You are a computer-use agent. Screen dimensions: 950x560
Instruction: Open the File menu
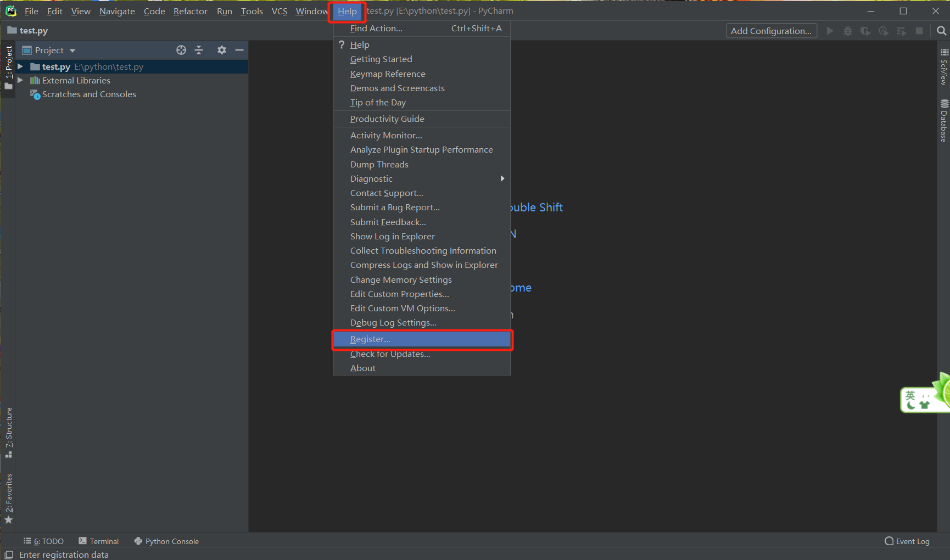click(31, 11)
